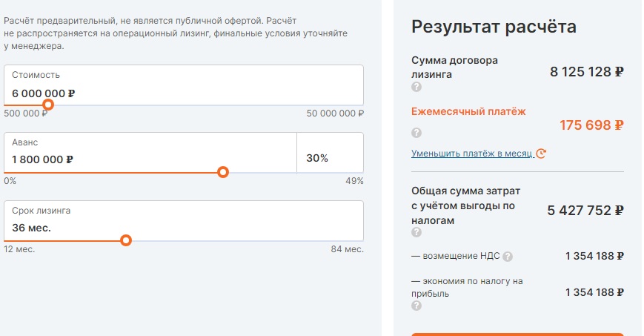Image resolution: width=644 pixels, height=336 pixels.
Task: Click the 50 000 000 ₽ maximum cost label
Action: pyautogui.click(x=335, y=113)
